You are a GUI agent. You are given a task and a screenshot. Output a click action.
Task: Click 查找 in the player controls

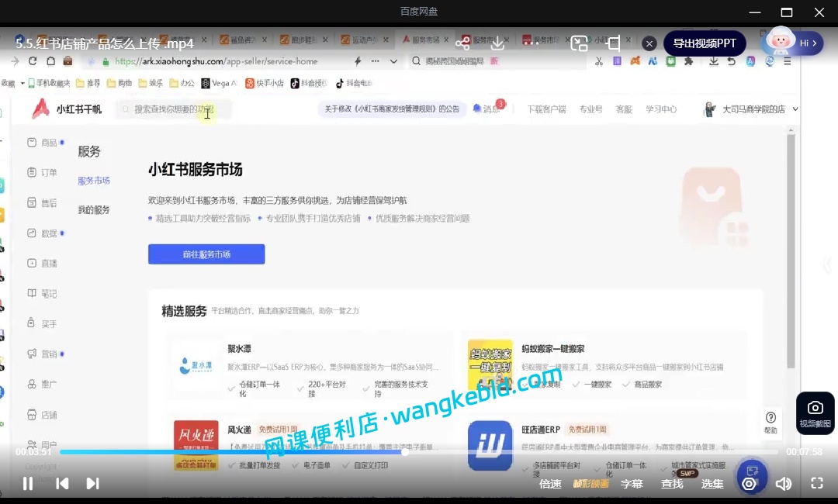(x=672, y=484)
